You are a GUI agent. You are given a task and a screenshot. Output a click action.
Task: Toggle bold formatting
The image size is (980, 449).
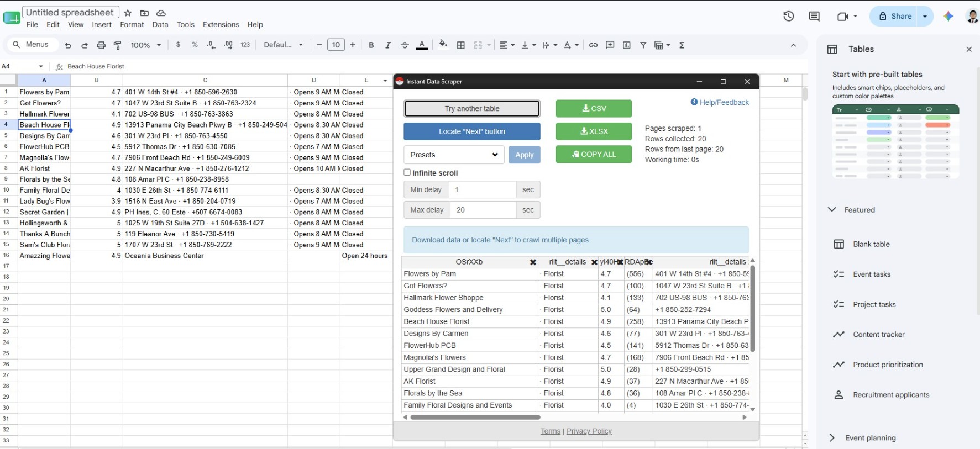pos(371,45)
